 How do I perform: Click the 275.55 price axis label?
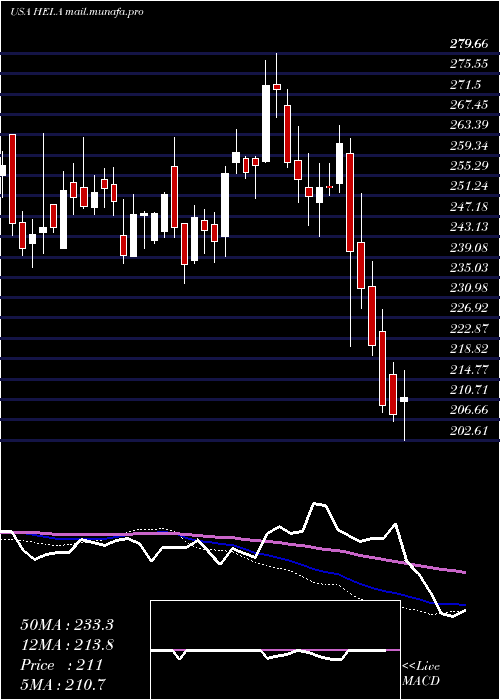tap(469, 64)
